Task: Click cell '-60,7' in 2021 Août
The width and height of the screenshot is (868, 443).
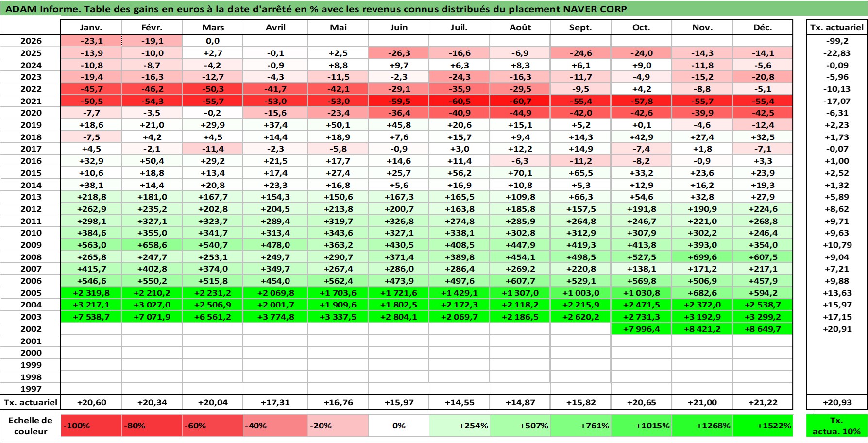Action: pos(520,101)
